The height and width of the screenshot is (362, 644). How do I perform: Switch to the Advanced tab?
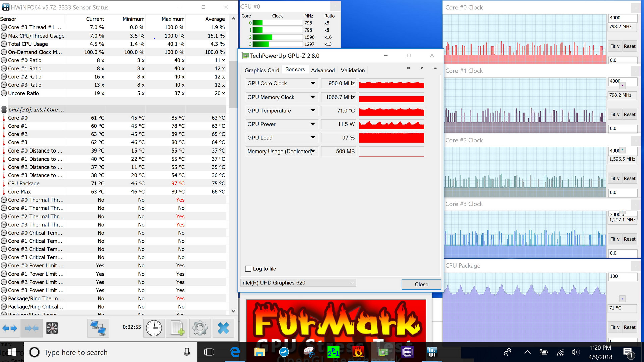tap(323, 70)
